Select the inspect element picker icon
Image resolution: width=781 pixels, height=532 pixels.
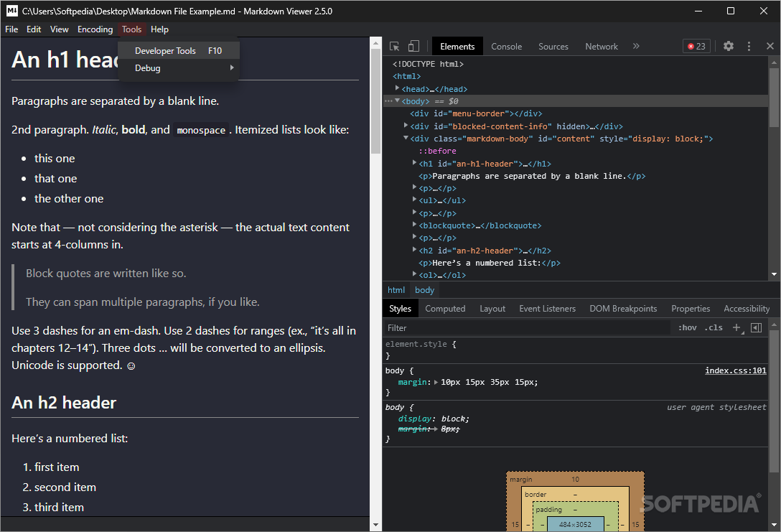395,47
